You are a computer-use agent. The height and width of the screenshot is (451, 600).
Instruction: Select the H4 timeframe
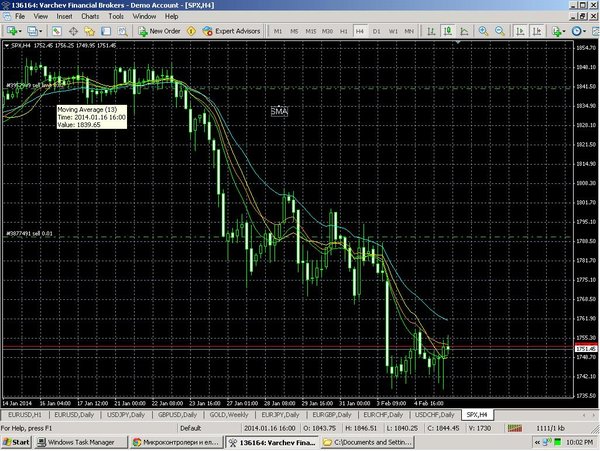[360, 31]
